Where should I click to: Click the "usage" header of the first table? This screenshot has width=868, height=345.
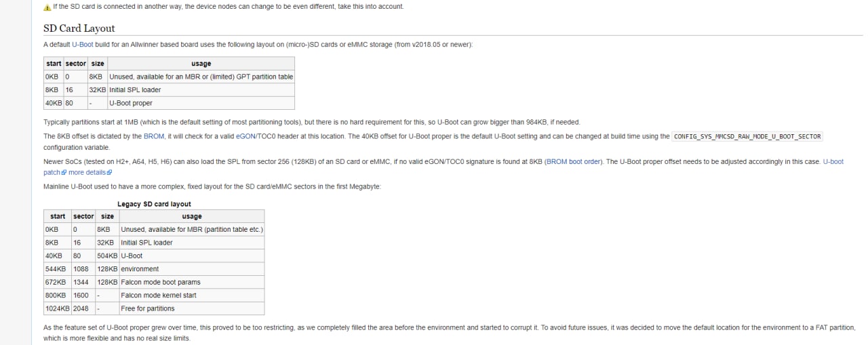201,64
